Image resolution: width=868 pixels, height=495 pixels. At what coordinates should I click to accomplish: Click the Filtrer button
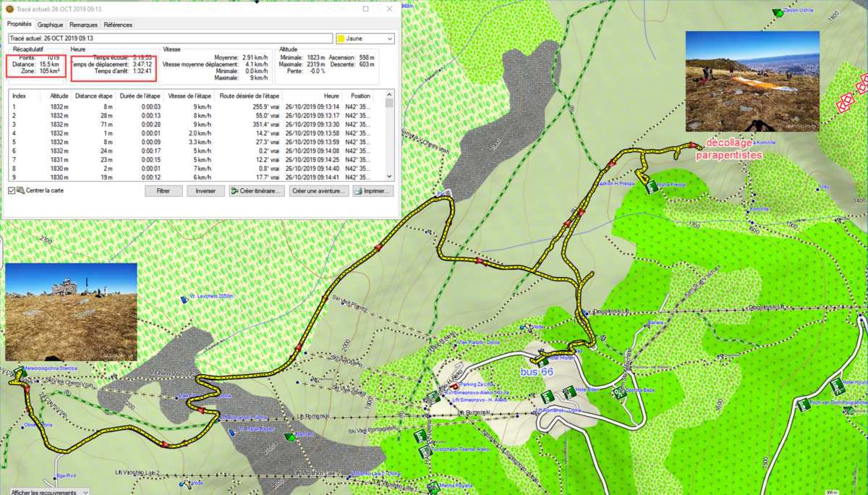point(163,191)
